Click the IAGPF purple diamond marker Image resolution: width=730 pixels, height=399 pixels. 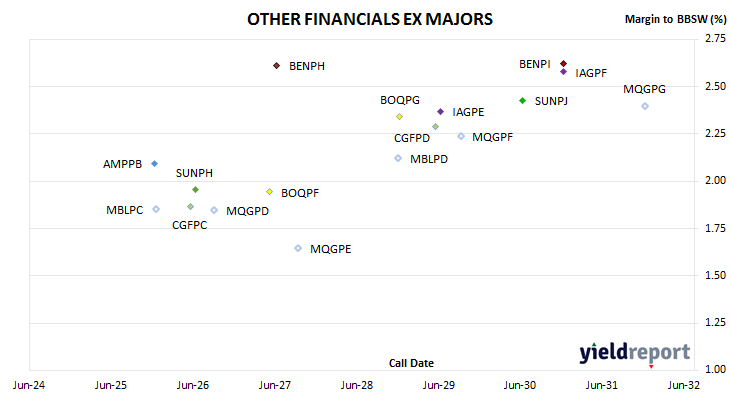click(x=563, y=72)
